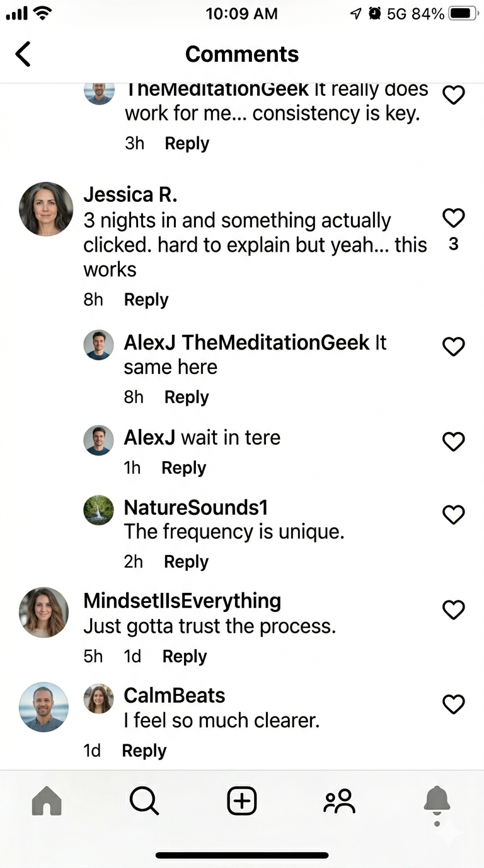Like the CalmBeats comment
This screenshot has height=868, width=484.
click(x=454, y=704)
